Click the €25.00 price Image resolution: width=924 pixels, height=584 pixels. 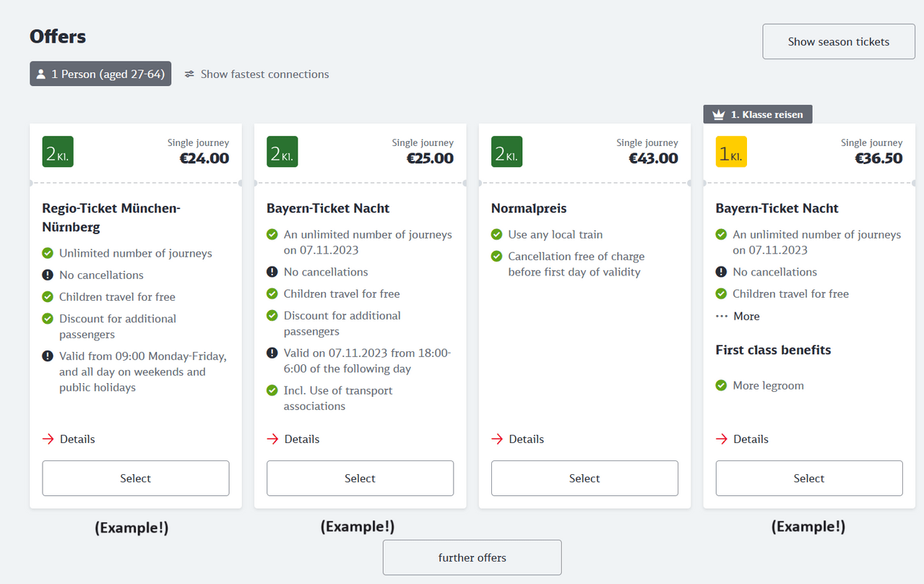pyautogui.click(x=429, y=158)
